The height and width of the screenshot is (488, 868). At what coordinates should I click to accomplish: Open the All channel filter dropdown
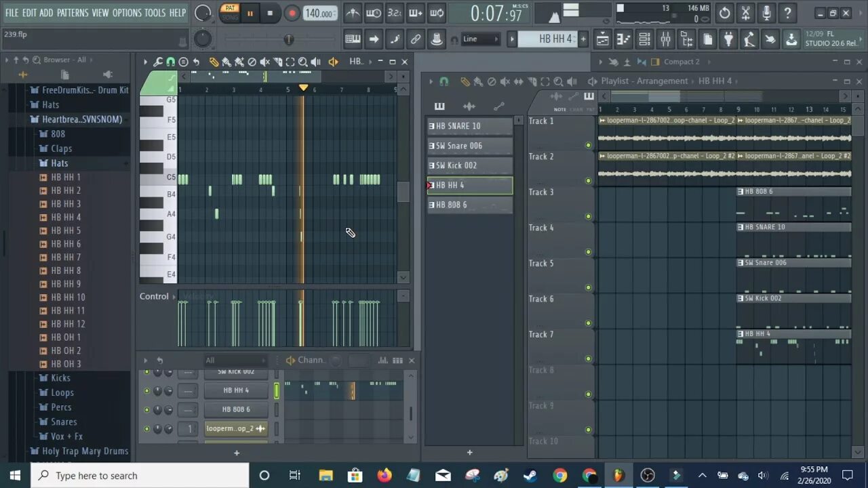coord(235,361)
